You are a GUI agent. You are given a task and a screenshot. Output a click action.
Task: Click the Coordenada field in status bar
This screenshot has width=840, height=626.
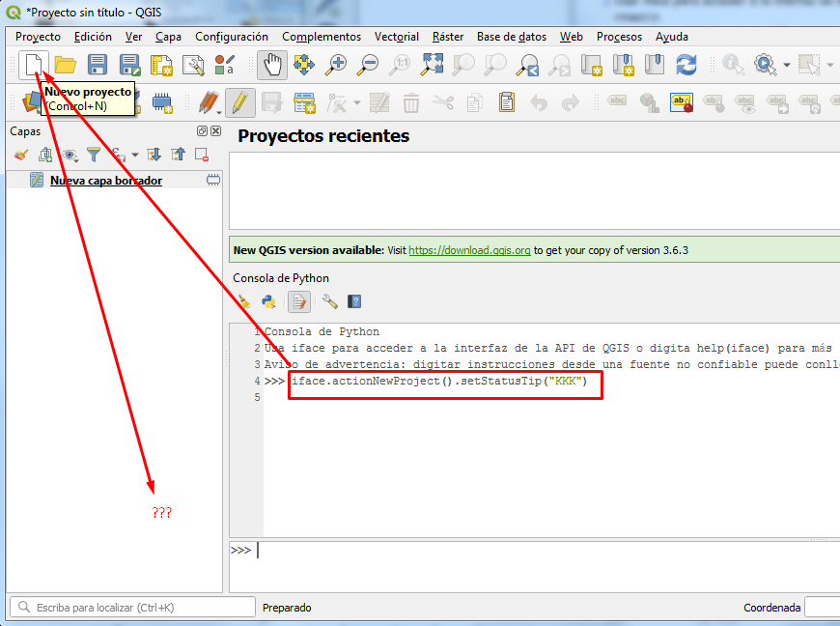(823, 608)
